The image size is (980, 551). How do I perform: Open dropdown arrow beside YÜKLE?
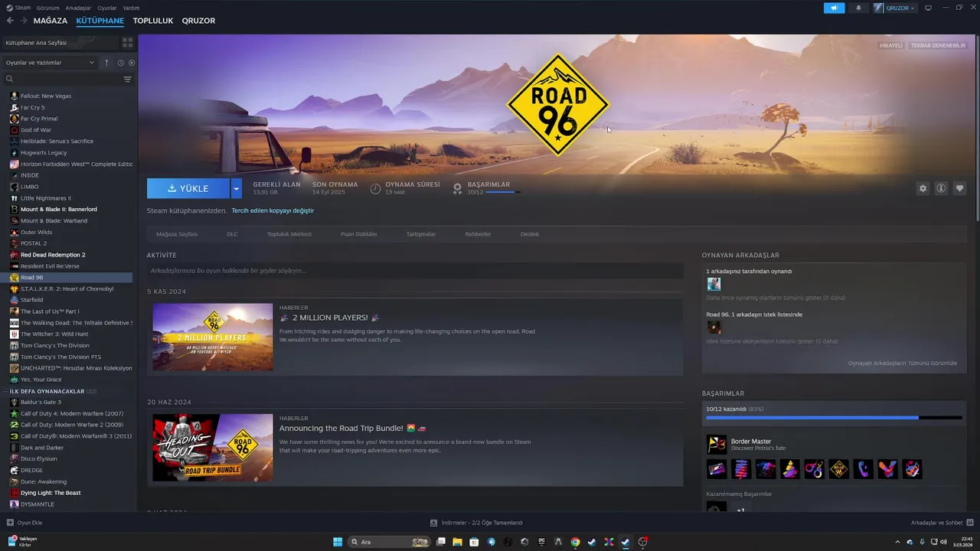point(237,188)
